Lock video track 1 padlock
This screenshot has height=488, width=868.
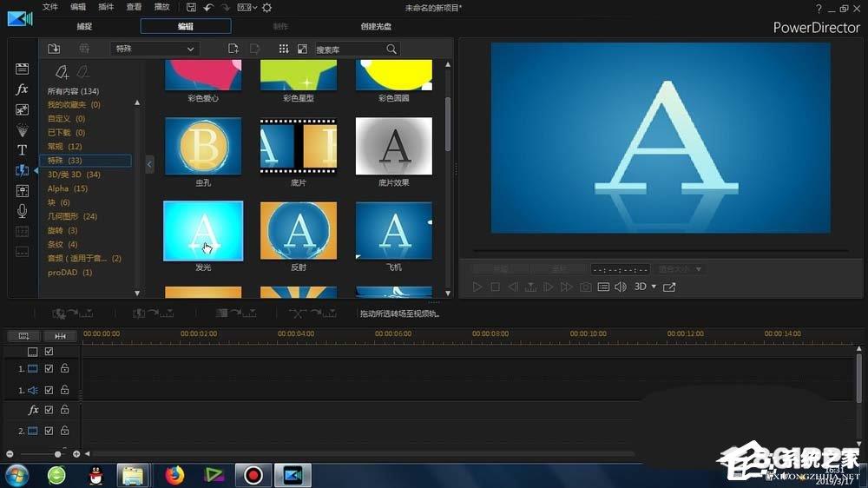[65, 368]
